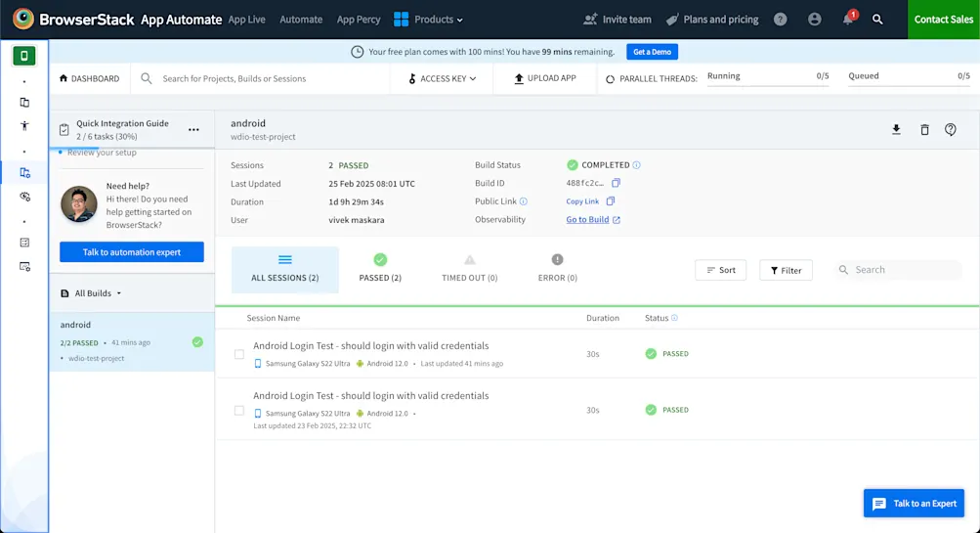
Task: Focus the sessions Search field
Action: (x=898, y=270)
